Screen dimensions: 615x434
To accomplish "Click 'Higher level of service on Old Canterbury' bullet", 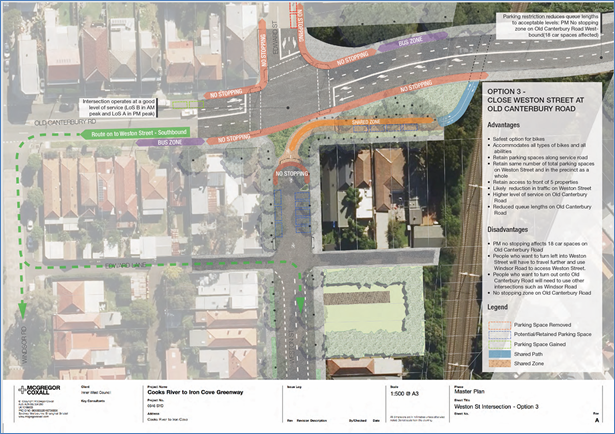I will pyautogui.click(x=537, y=197).
